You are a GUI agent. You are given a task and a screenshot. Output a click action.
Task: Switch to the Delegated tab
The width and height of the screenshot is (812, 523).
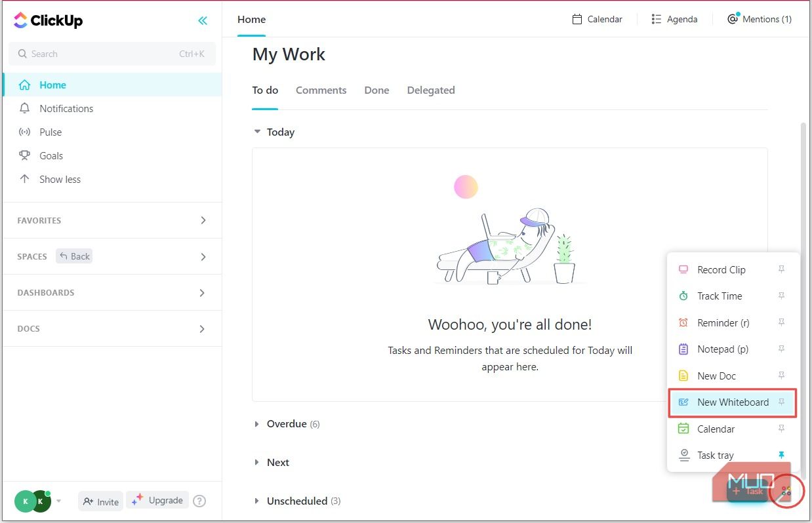431,90
